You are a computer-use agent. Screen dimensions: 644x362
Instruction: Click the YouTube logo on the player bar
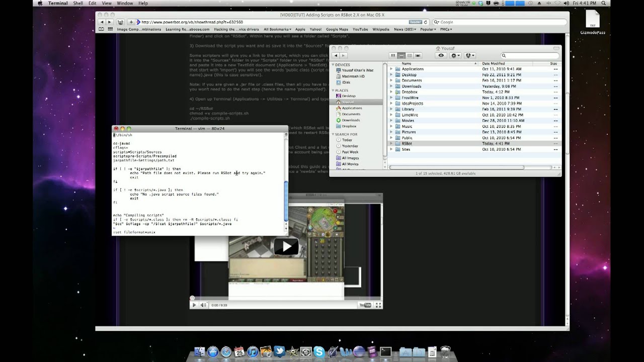pos(365,305)
